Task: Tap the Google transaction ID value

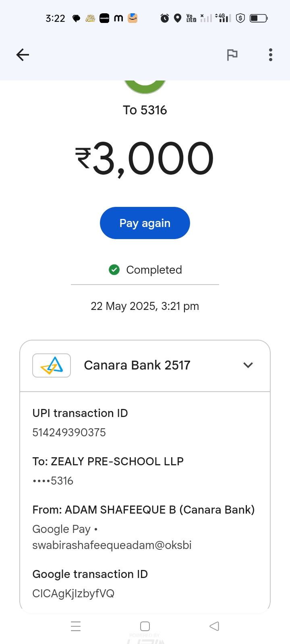Action: coord(73,593)
